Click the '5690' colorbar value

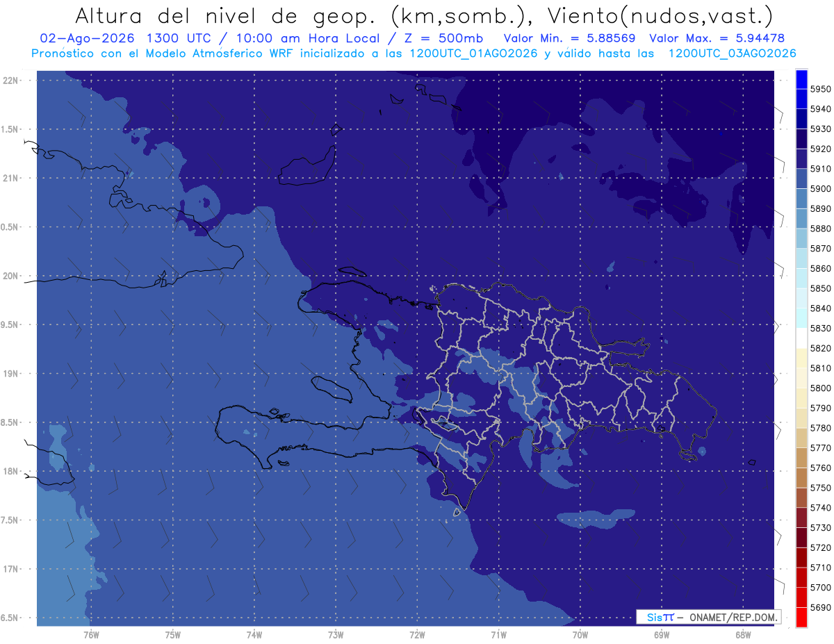821,607
